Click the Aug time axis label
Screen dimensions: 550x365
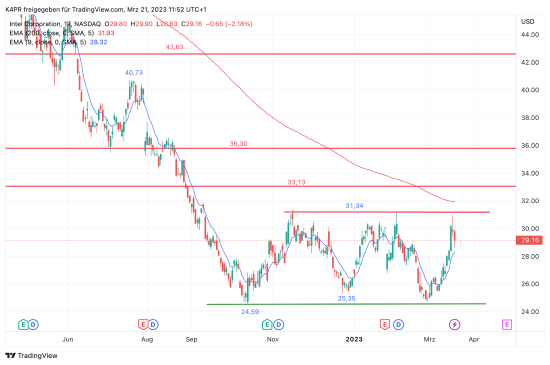pos(147,339)
